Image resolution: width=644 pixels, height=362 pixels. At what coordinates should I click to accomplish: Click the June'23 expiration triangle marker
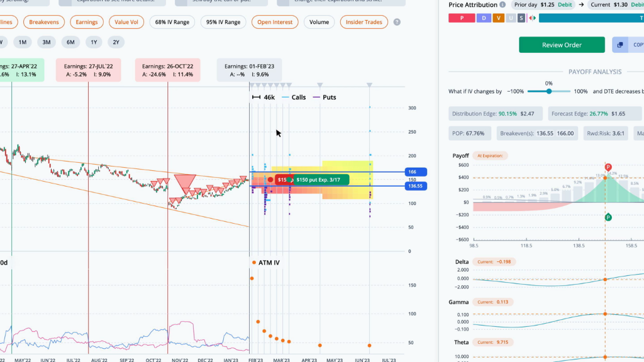tap(370, 85)
